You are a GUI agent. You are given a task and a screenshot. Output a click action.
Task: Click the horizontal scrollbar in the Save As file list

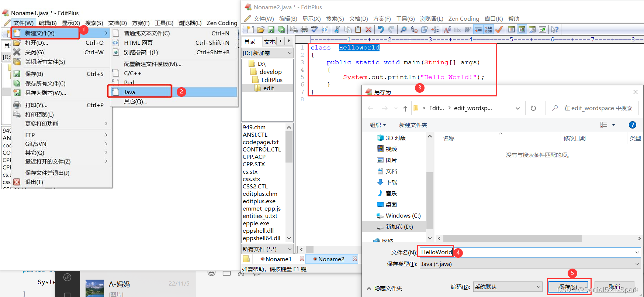coord(512,238)
